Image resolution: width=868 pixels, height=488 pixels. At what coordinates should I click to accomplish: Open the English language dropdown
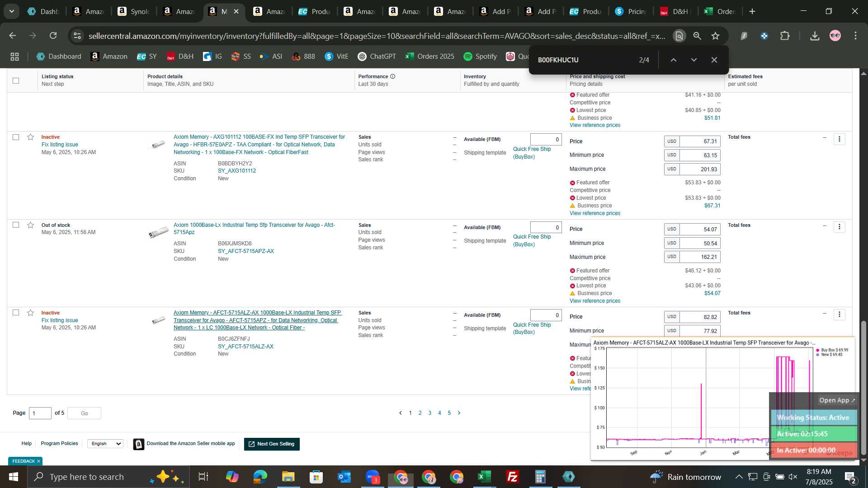click(x=105, y=444)
